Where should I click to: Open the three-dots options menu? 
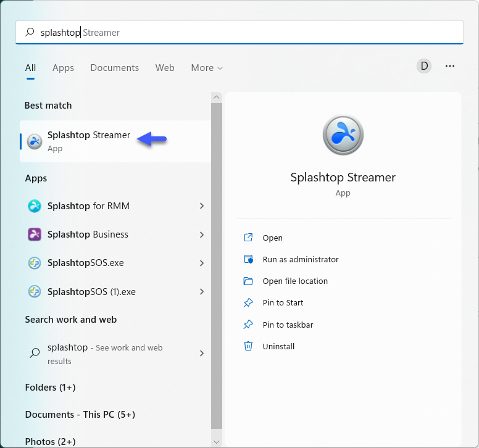(450, 67)
